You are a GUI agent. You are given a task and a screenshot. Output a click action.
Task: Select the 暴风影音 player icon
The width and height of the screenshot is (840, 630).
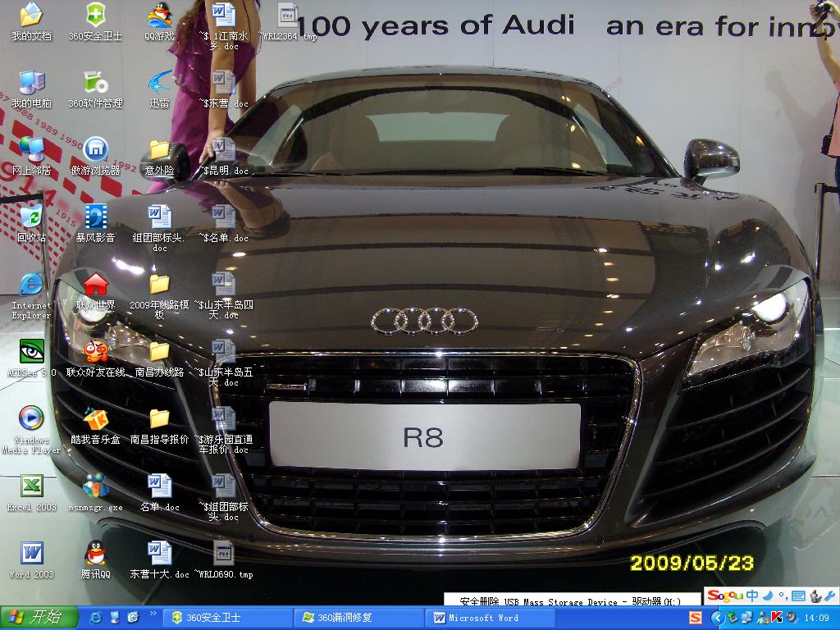[95, 223]
